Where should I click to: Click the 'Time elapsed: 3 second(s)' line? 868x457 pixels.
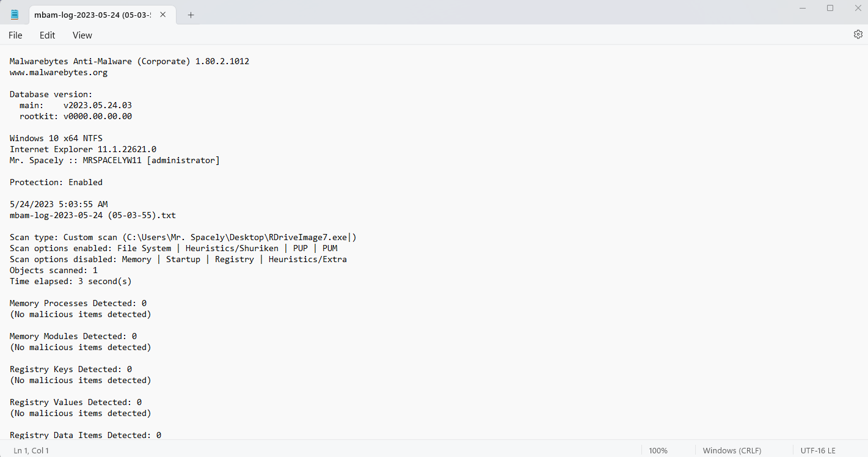(71, 282)
